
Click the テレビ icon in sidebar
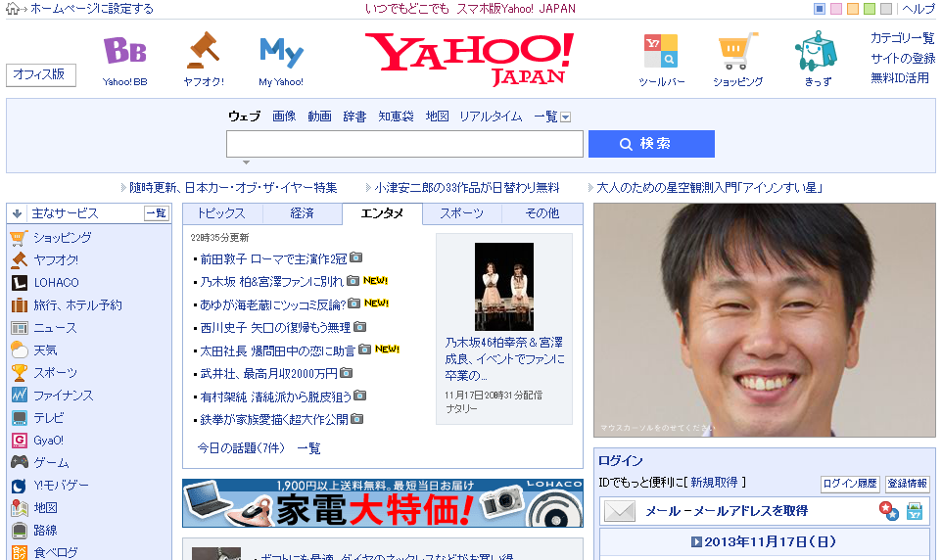click(x=20, y=418)
